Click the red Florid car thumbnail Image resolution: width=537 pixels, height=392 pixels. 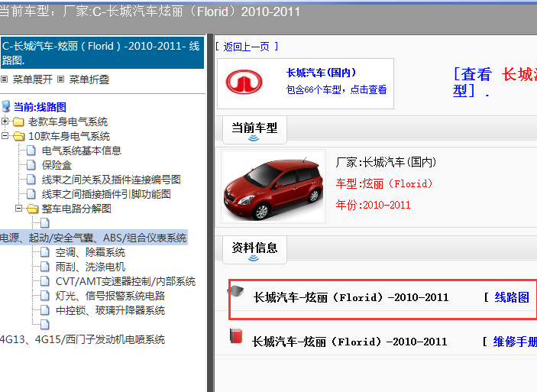point(273,186)
